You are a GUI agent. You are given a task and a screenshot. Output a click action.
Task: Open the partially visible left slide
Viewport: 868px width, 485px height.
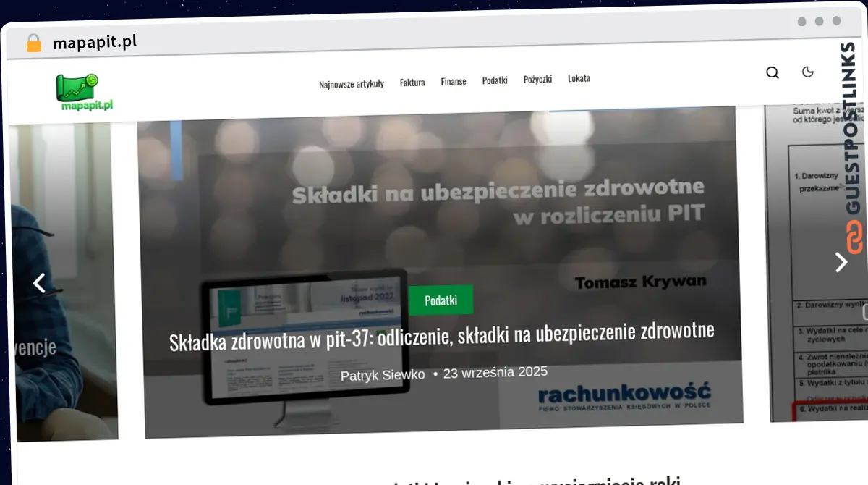(x=64, y=282)
